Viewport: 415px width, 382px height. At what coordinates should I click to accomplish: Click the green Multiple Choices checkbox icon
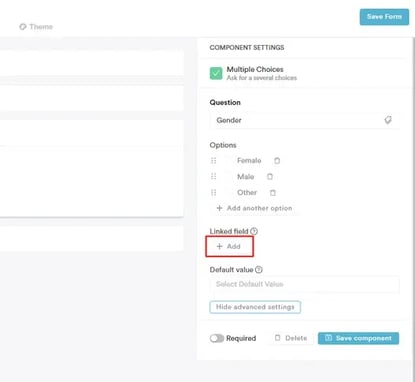coord(216,73)
